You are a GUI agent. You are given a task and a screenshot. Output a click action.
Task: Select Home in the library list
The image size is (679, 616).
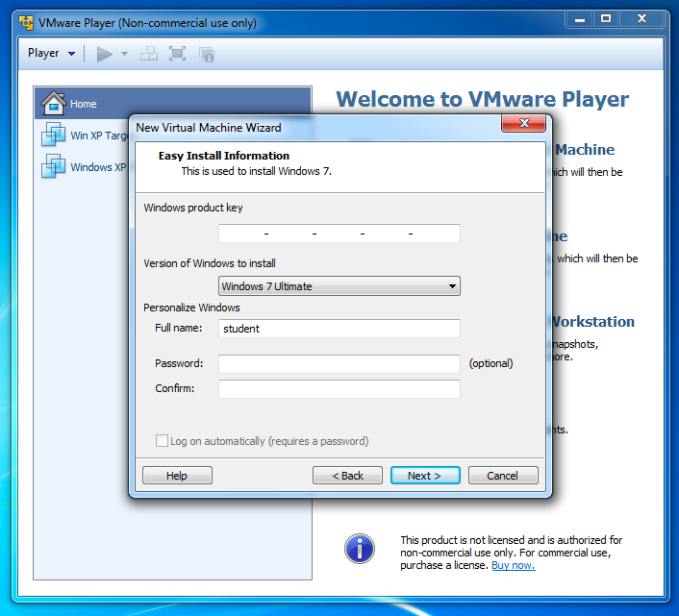pos(173,103)
